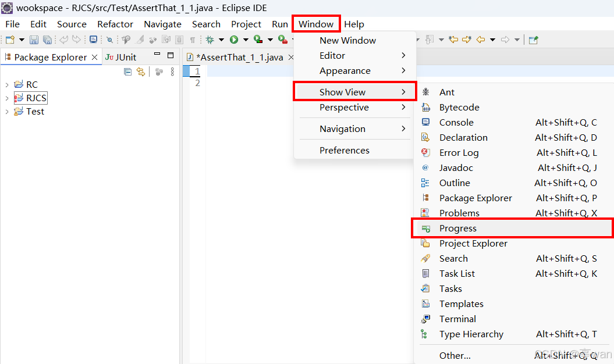Click the Undo arrow toolbar icon
The height and width of the screenshot is (364, 614).
(x=64, y=40)
